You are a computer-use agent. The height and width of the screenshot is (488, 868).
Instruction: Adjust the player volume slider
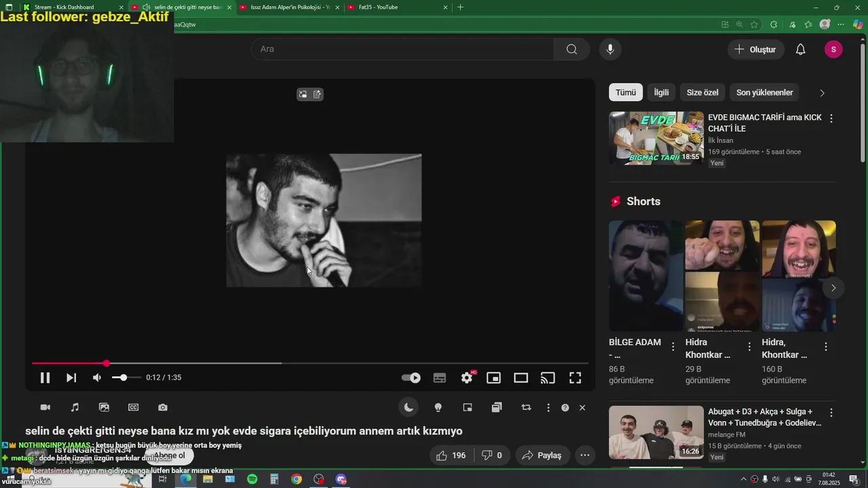point(126,378)
